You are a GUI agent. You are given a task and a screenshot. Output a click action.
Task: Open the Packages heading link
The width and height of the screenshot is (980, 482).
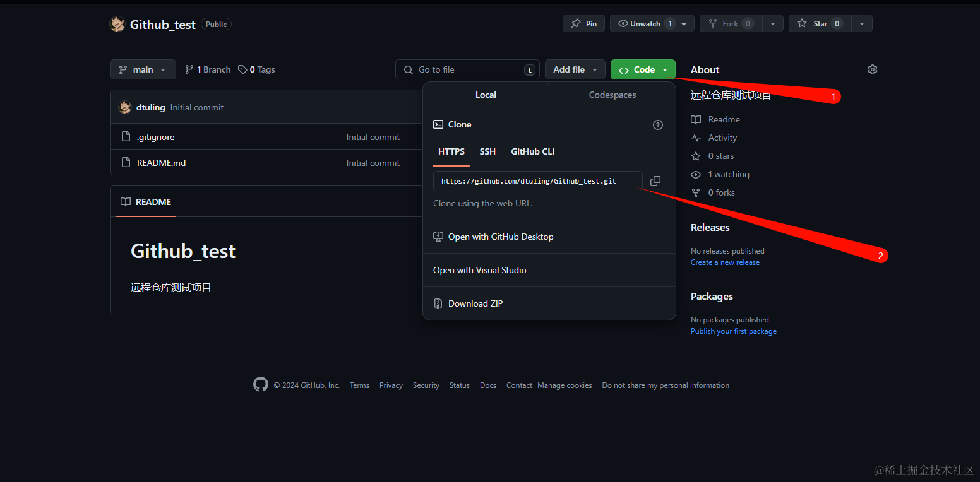[x=712, y=297]
